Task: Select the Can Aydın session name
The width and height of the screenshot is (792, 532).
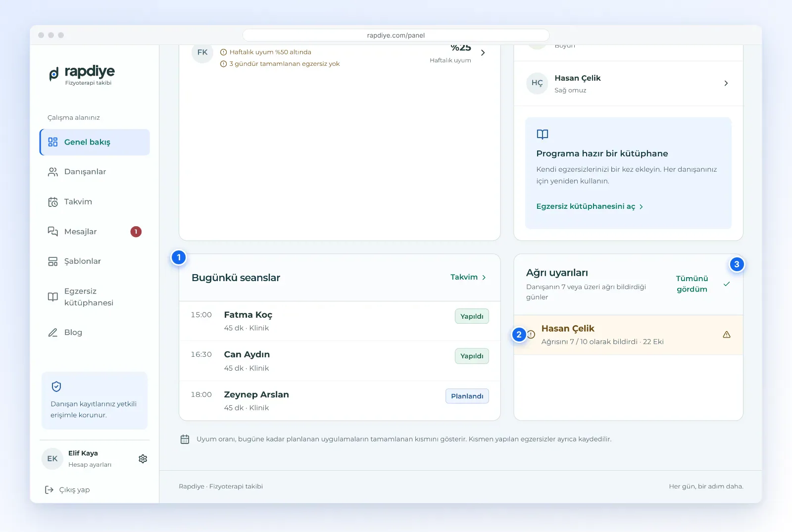Action: [x=247, y=354]
